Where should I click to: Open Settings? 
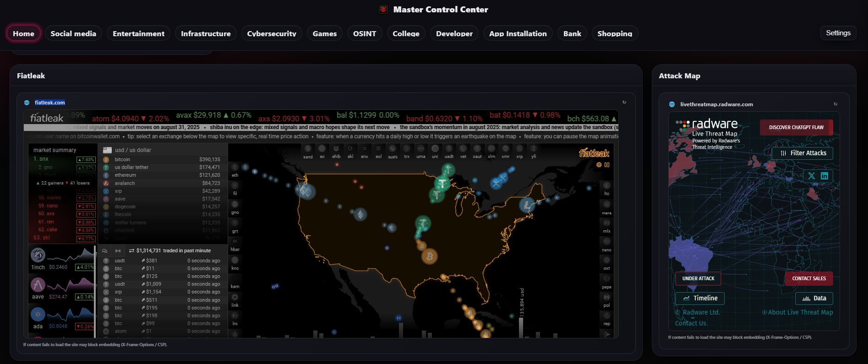pyautogui.click(x=838, y=33)
